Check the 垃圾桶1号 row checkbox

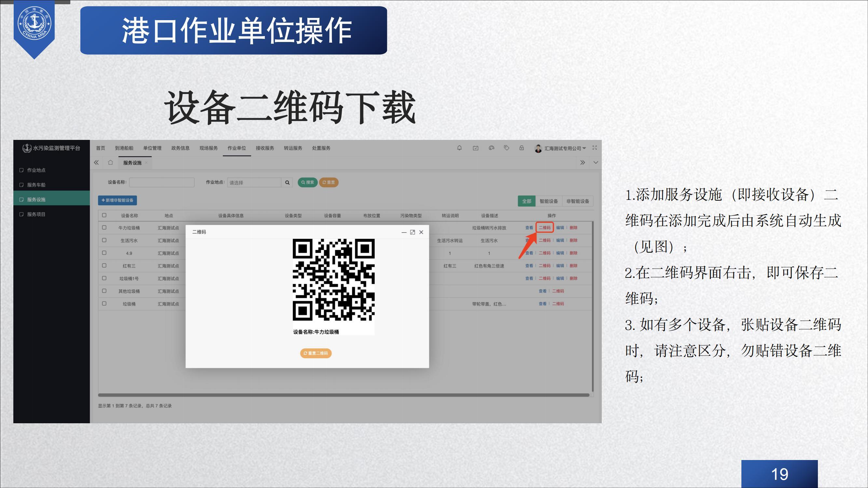[x=104, y=278]
